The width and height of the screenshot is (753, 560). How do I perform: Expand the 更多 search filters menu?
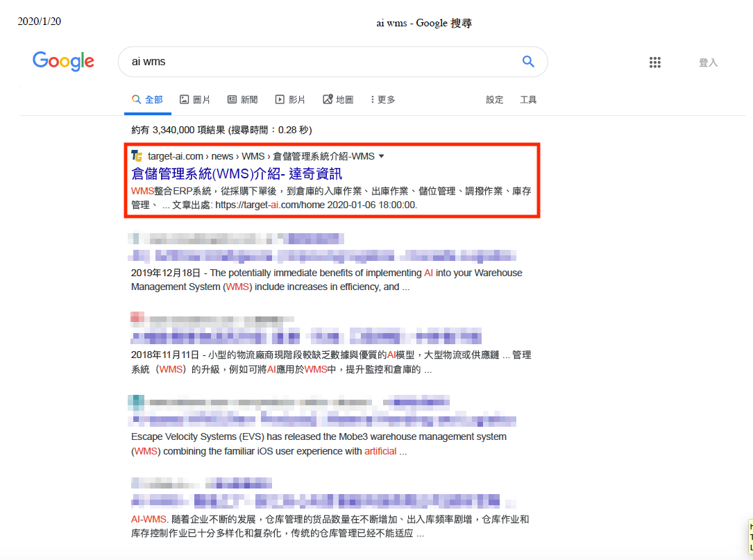pyautogui.click(x=382, y=100)
